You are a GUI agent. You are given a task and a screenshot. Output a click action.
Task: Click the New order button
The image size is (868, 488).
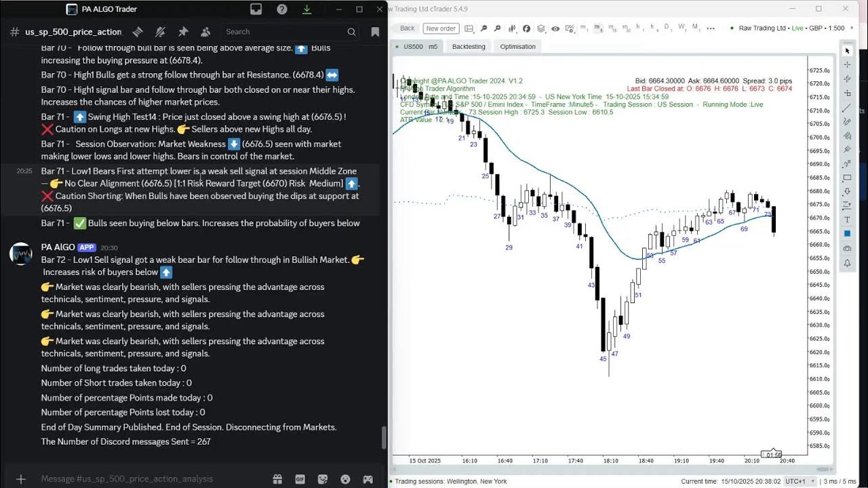[x=441, y=29]
